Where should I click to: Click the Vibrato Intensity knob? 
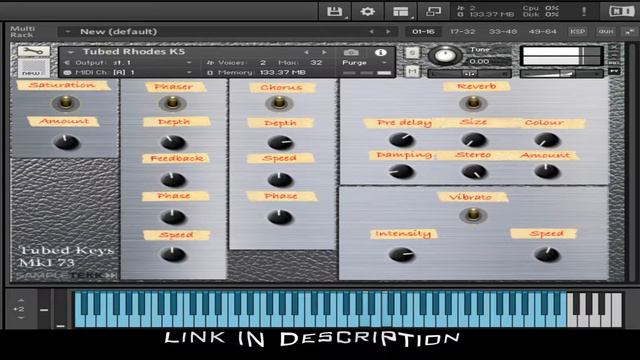click(x=402, y=254)
